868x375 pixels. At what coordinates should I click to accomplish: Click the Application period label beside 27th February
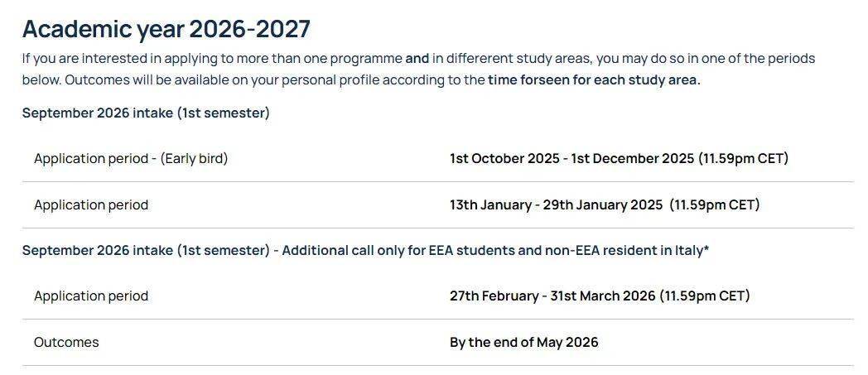click(91, 296)
